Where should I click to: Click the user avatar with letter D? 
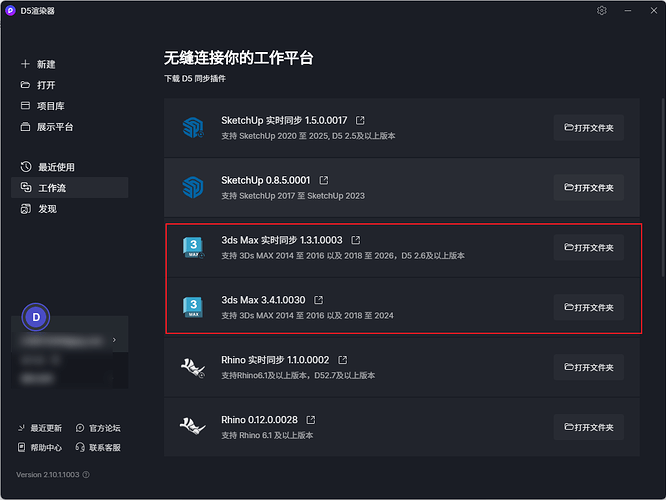[36, 317]
